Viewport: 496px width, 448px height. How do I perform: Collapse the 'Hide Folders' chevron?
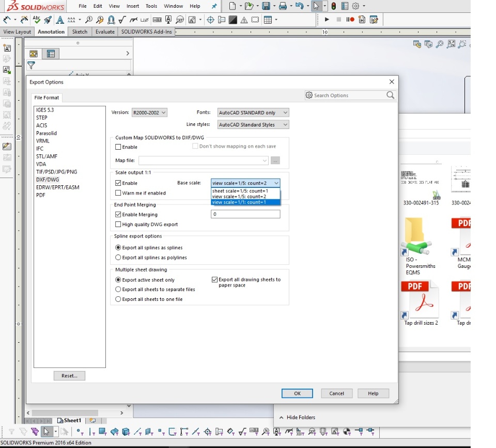(x=281, y=418)
